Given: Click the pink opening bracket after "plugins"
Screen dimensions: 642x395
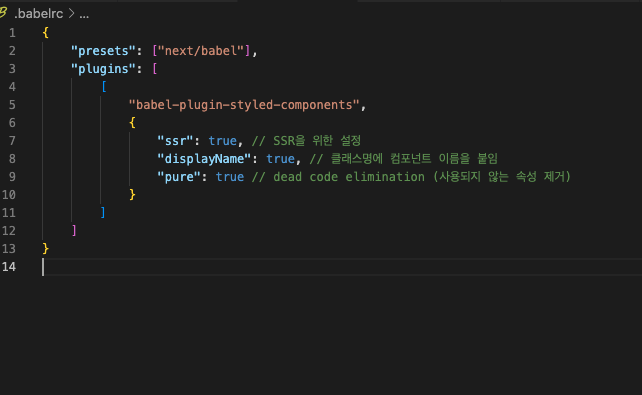Looking at the screenshot, I should tap(155, 69).
